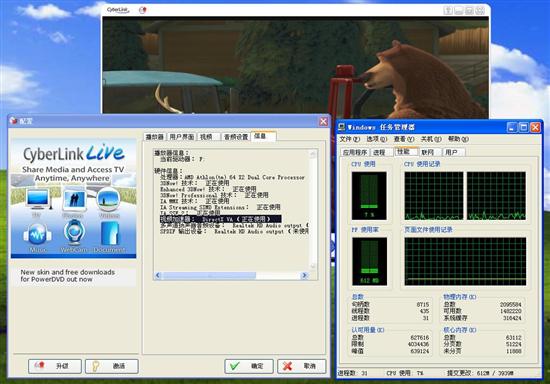Click the 可用数 value in 物理内存 group
The image size is (550, 384).
click(x=510, y=311)
